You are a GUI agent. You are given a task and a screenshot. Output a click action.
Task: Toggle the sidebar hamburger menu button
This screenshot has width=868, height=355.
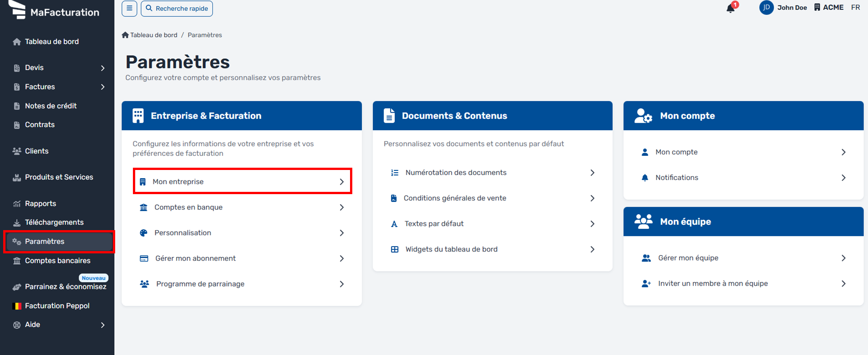129,8
